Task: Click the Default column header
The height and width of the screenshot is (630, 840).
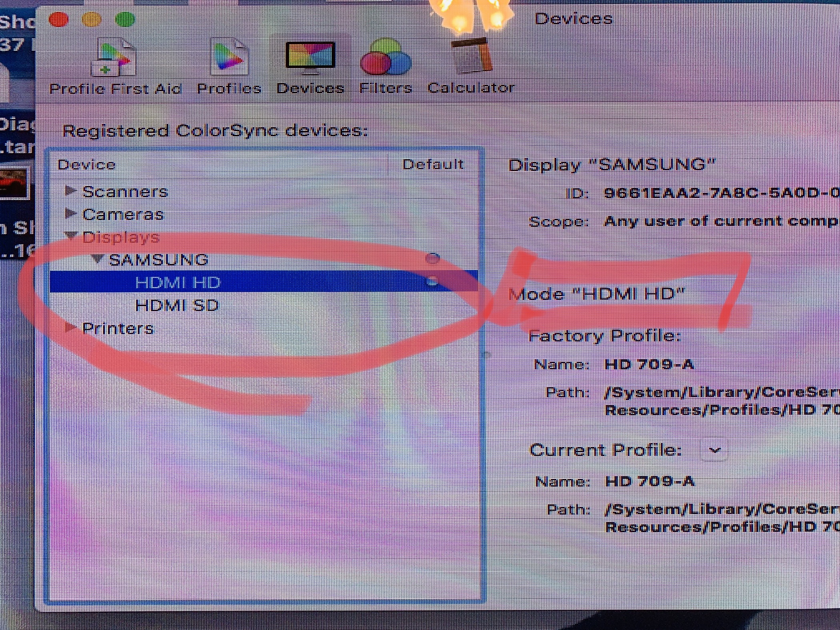Action: click(432, 164)
